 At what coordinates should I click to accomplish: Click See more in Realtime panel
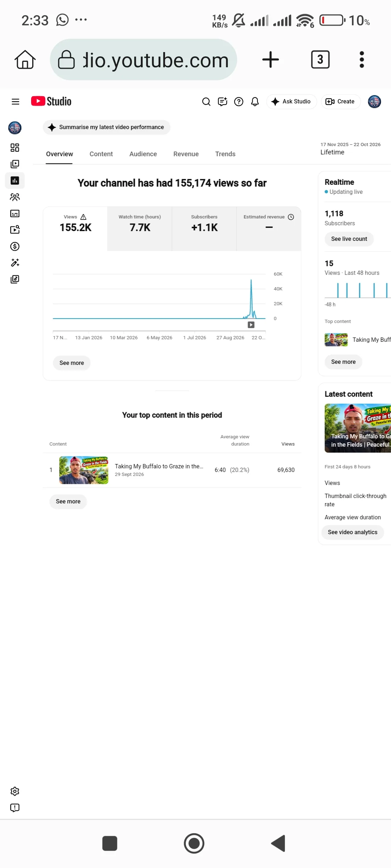click(343, 362)
